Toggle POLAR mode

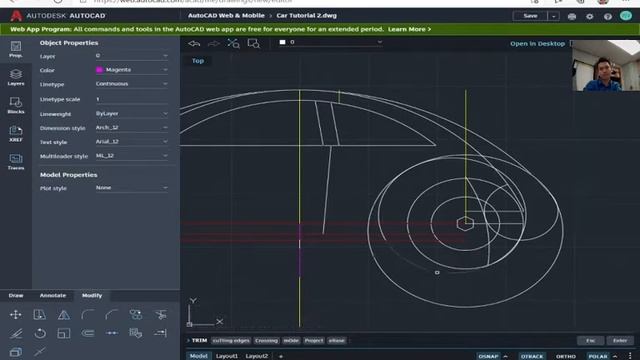pos(598,356)
